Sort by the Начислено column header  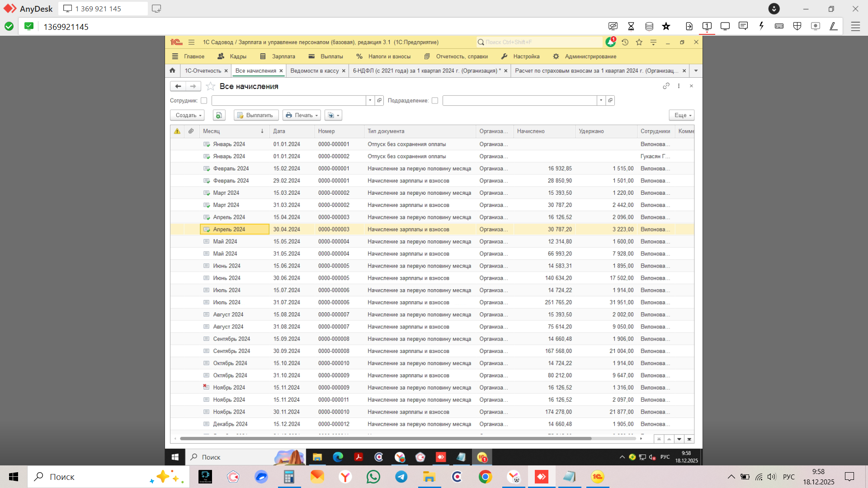(531, 131)
